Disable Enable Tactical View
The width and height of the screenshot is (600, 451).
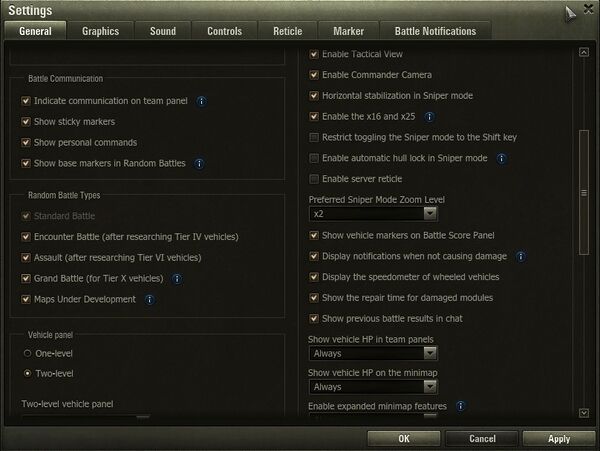coord(314,54)
